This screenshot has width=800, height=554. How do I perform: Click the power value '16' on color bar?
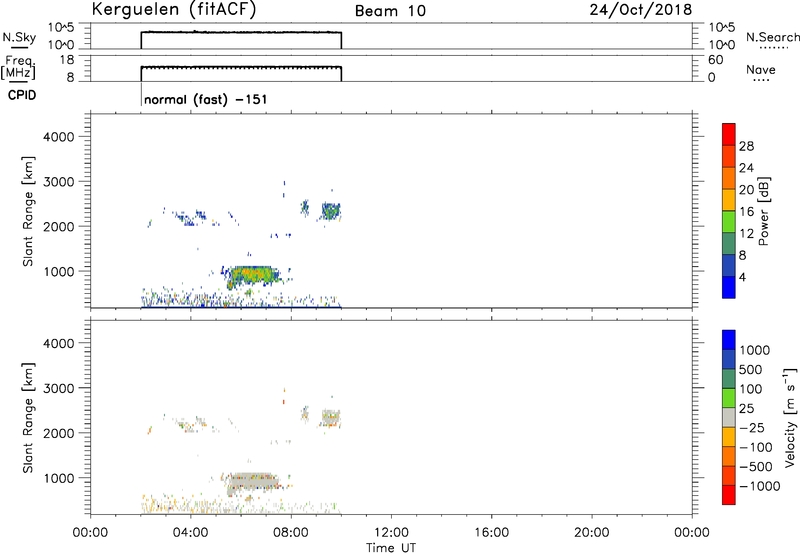(x=746, y=212)
